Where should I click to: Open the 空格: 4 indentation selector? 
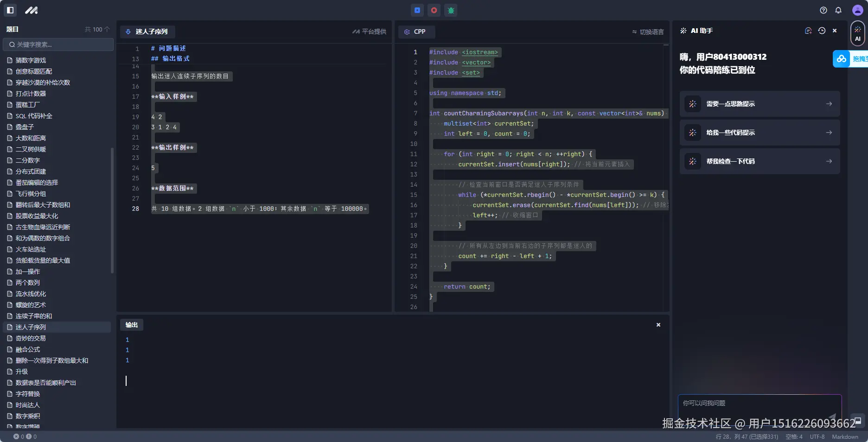point(794,436)
